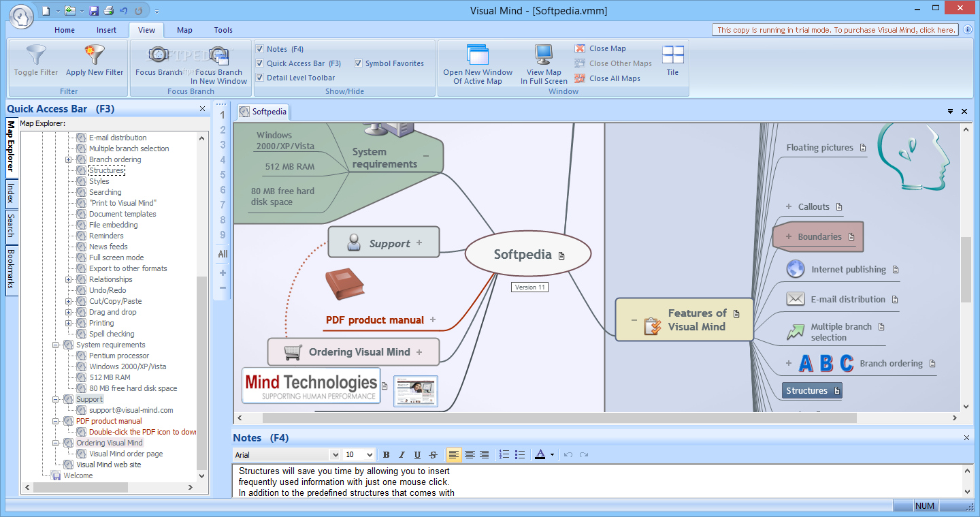
Task: Center align text in Notes
Action: (470, 454)
